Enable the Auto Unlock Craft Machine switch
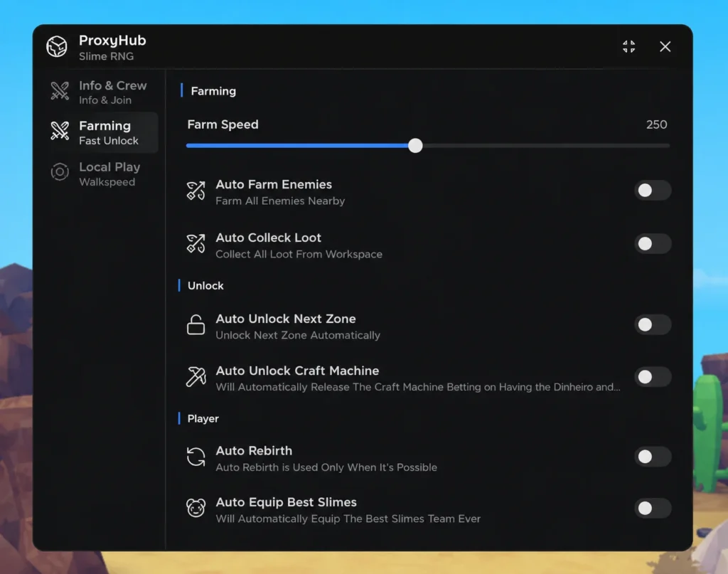The image size is (728, 574). 653,377
